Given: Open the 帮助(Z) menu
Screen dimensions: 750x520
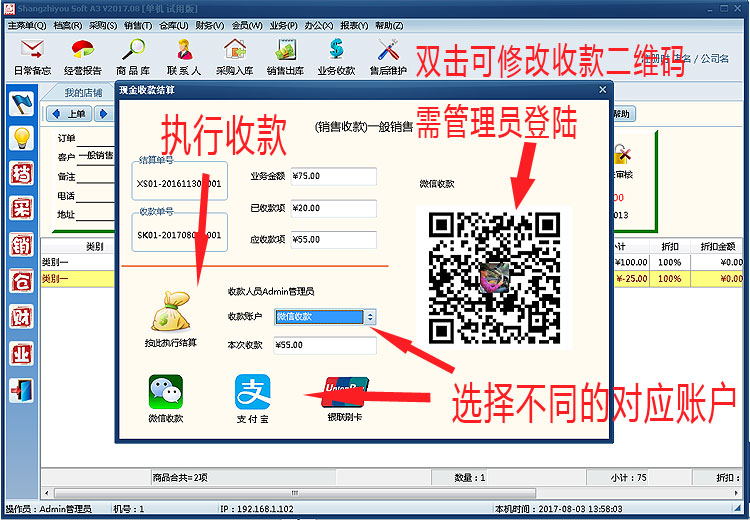Looking at the screenshot, I should click(x=389, y=25).
